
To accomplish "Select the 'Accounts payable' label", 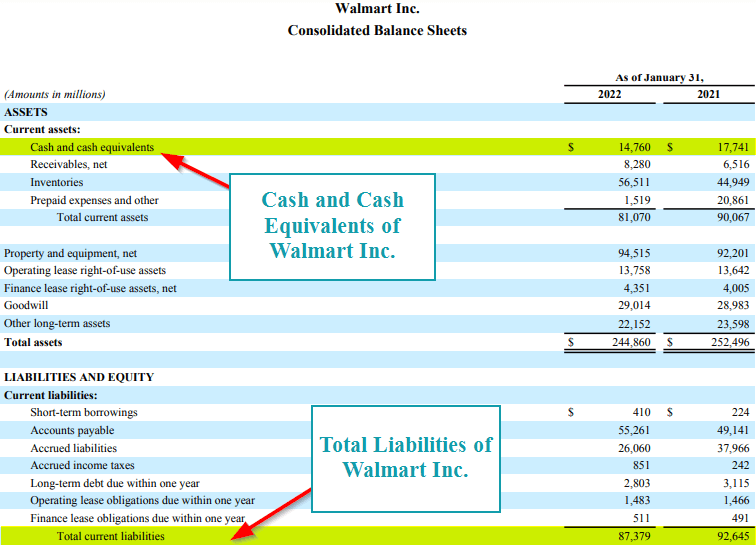I will (x=72, y=430).
